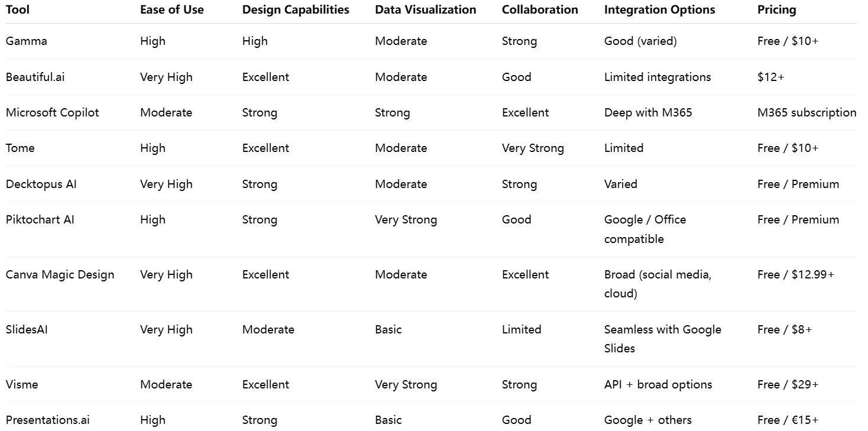Select the Beautiful.ai row name
868x431 pixels.
click(x=35, y=77)
